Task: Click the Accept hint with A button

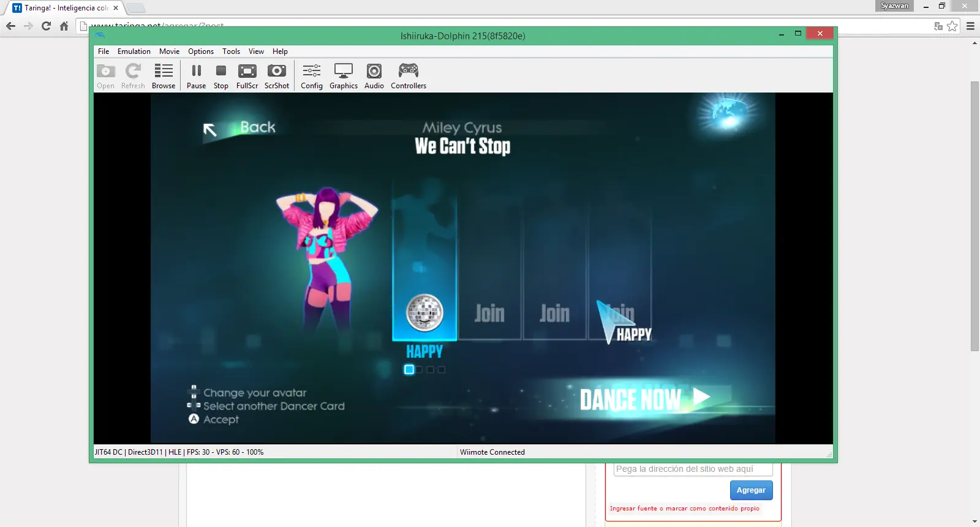Action: [214, 419]
